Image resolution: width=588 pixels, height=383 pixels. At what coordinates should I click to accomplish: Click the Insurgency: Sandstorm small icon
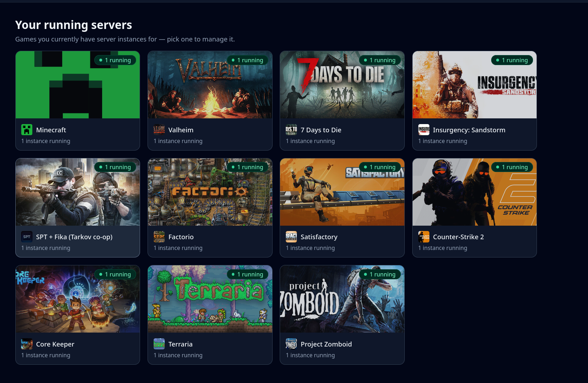pyautogui.click(x=424, y=129)
